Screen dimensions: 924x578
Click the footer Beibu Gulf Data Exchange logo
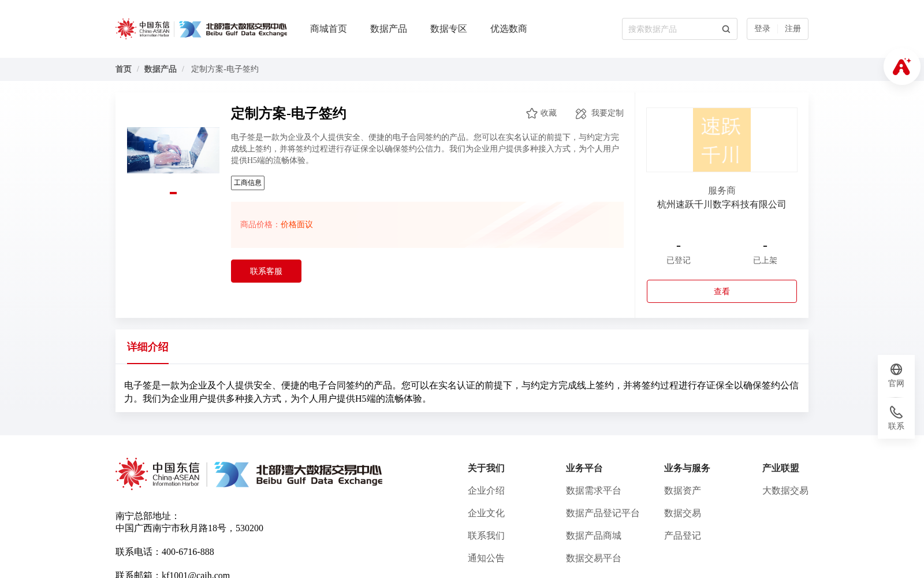pos(299,474)
